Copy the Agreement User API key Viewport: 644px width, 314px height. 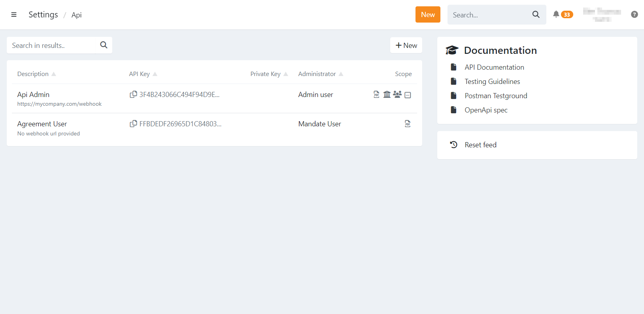[134, 124]
